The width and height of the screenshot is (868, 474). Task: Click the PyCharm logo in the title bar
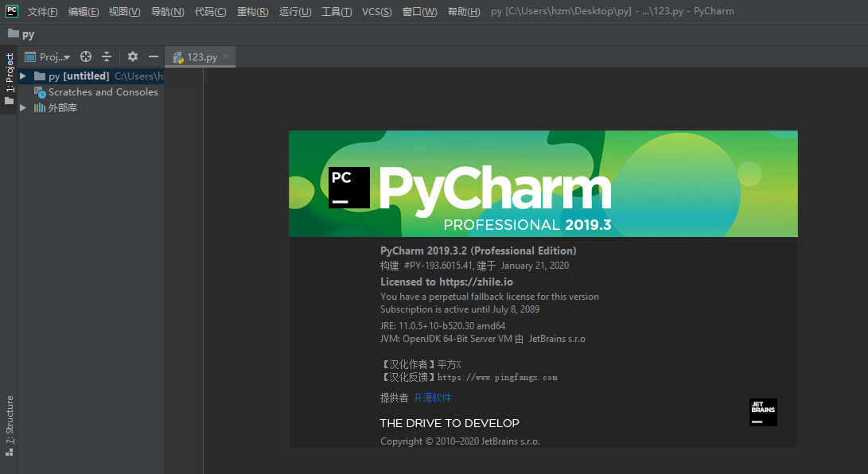pos(12,10)
